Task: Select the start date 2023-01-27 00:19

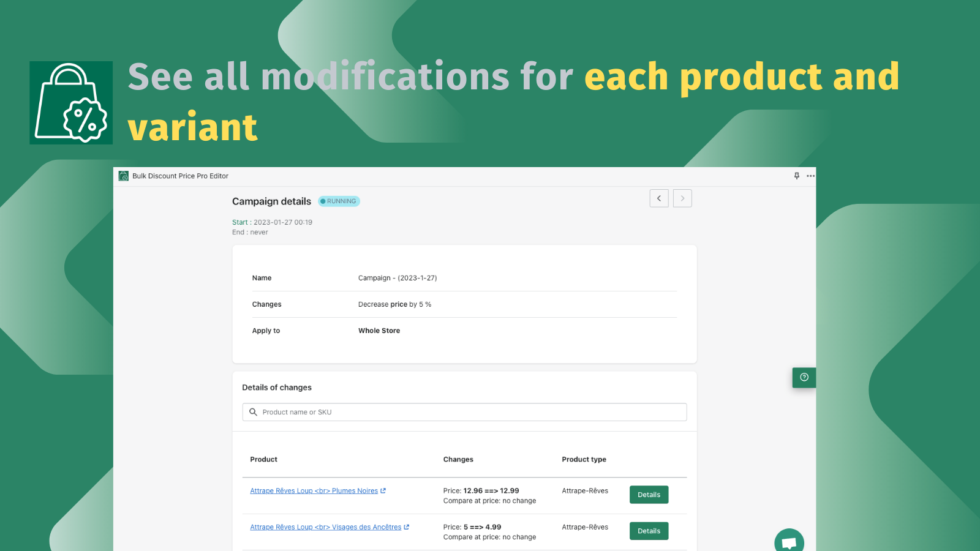Action: 283,222
